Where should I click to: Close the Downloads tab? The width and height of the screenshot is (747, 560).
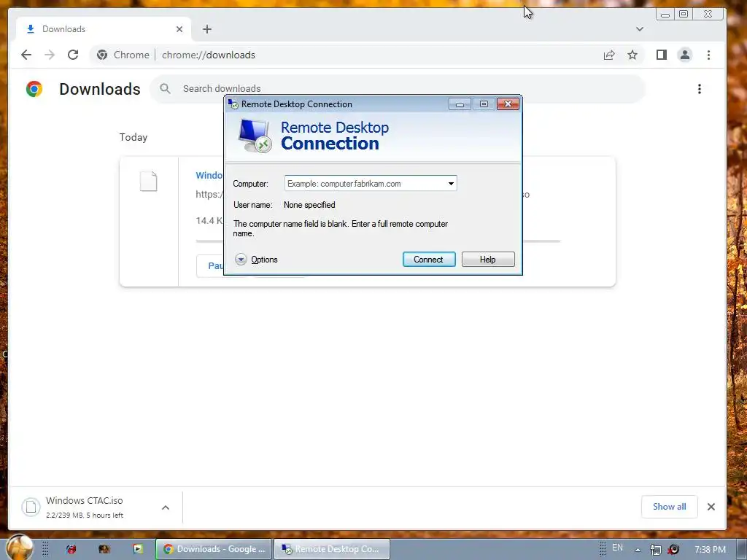179,29
